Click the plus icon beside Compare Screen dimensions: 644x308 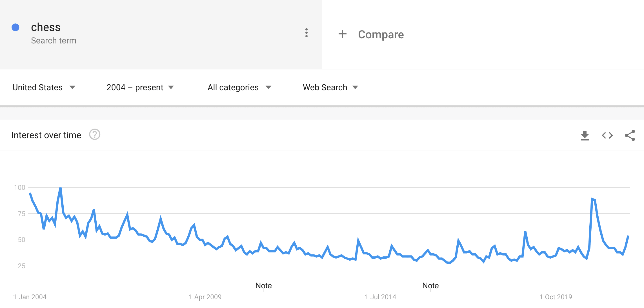[x=342, y=34]
